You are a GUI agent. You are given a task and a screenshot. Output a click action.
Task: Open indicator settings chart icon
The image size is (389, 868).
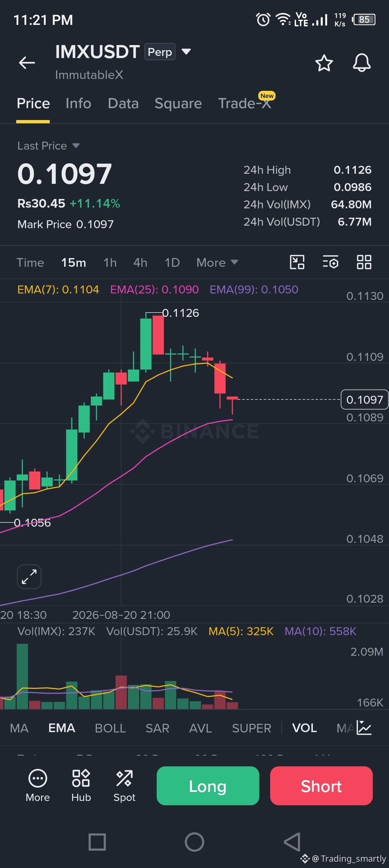[364, 727]
